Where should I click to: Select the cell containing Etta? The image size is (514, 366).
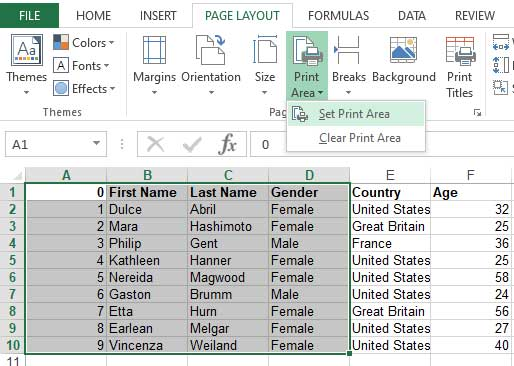[147, 311]
